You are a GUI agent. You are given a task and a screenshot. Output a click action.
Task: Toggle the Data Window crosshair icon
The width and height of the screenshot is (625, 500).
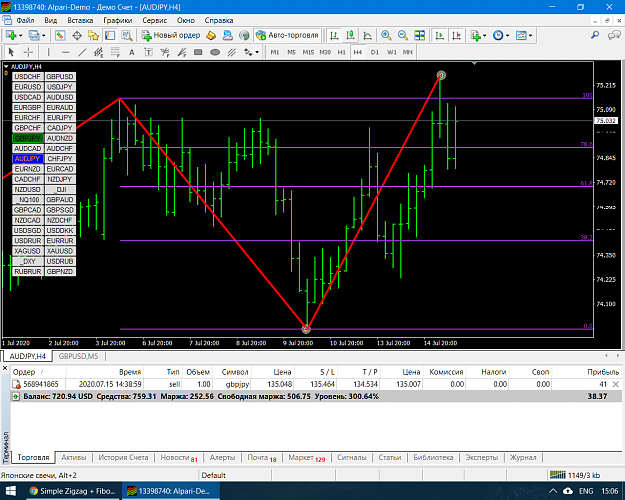(x=77, y=35)
